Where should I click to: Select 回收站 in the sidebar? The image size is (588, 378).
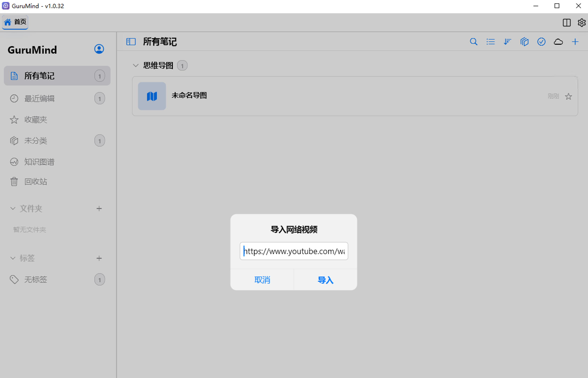tap(36, 182)
